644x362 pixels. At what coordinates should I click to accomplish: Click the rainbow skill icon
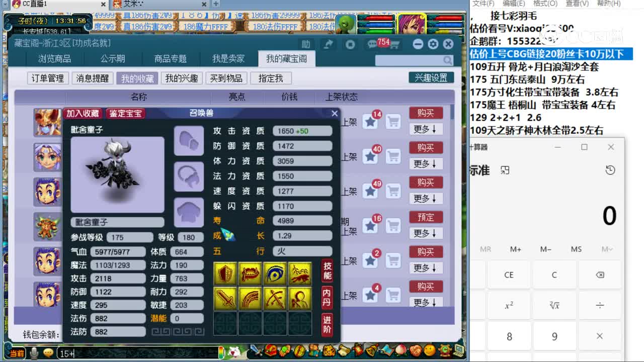coord(250,298)
